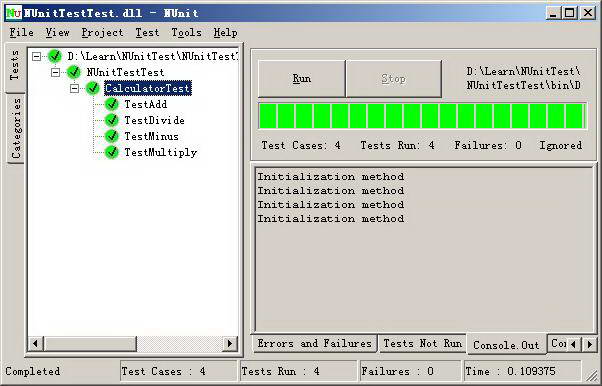The height and width of the screenshot is (386, 602).
Task: Collapse the NUnitTestTest namespace node
Action: (x=55, y=72)
